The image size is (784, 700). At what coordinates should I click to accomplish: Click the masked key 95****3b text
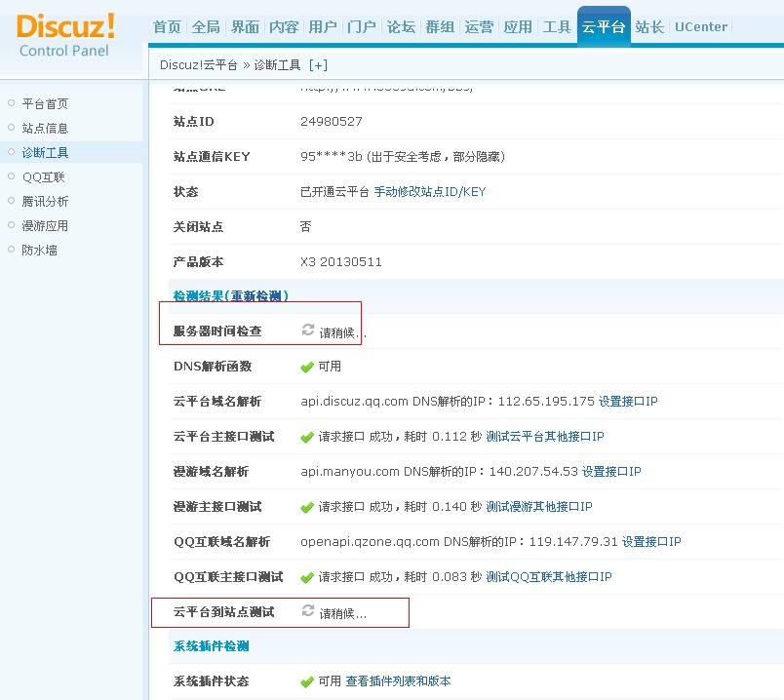click(x=331, y=157)
